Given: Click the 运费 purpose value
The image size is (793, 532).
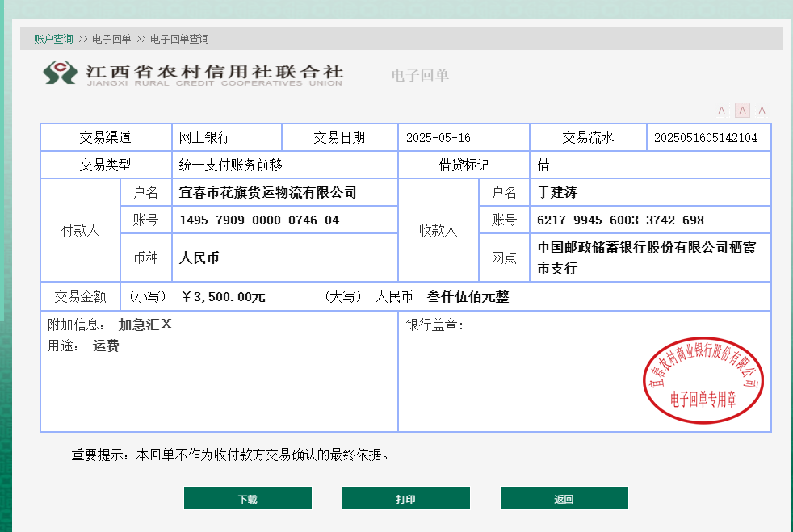Looking at the screenshot, I should (106, 346).
